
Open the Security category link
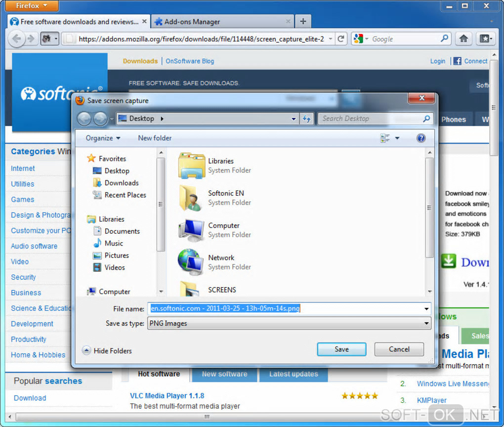(23, 277)
